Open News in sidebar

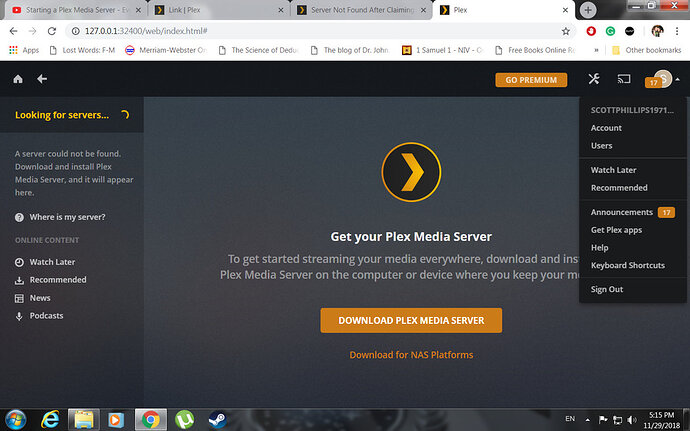(x=40, y=298)
